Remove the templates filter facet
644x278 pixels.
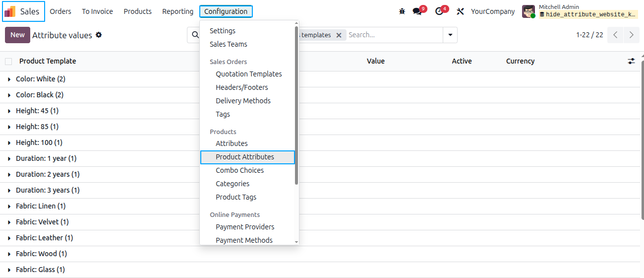[x=339, y=35]
